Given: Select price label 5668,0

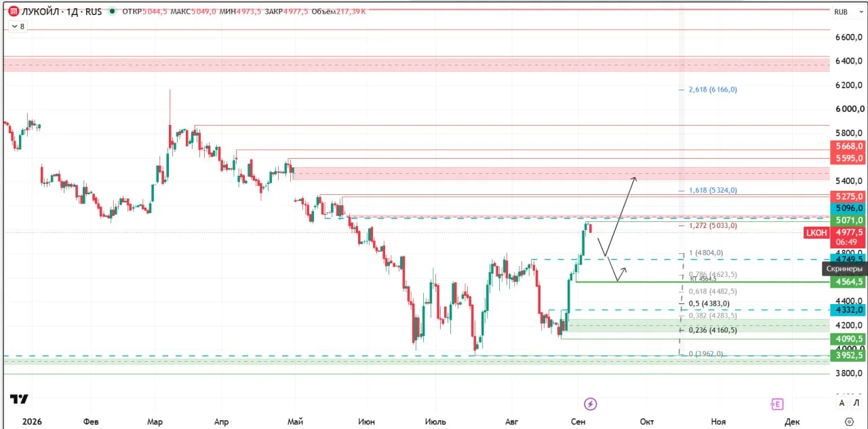Looking at the screenshot, I should pos(849,146).
